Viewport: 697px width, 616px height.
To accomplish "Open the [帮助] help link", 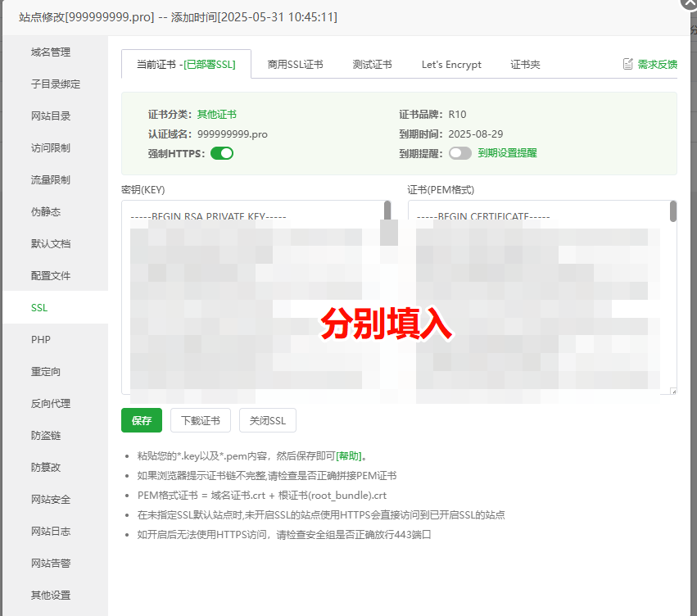I will 349,456.
